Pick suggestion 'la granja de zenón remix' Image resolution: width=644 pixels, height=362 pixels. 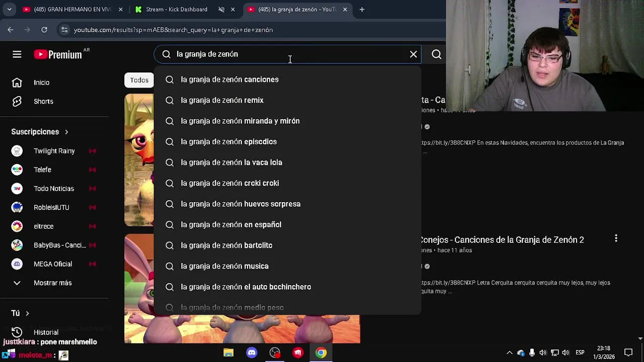(x=287, y=100)
